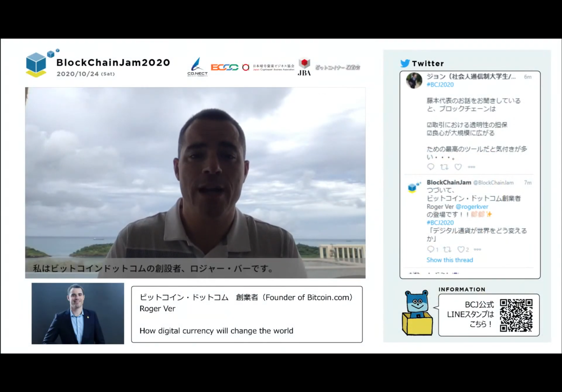Screen dimensions: 562x392
Task: Like the ジョン tweet
Action: (458, 167)
